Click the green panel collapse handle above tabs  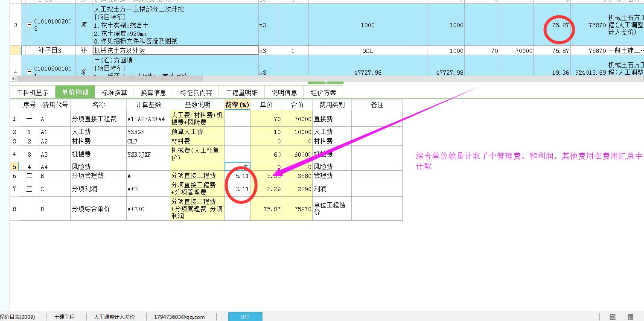click(x=326, y=82)
